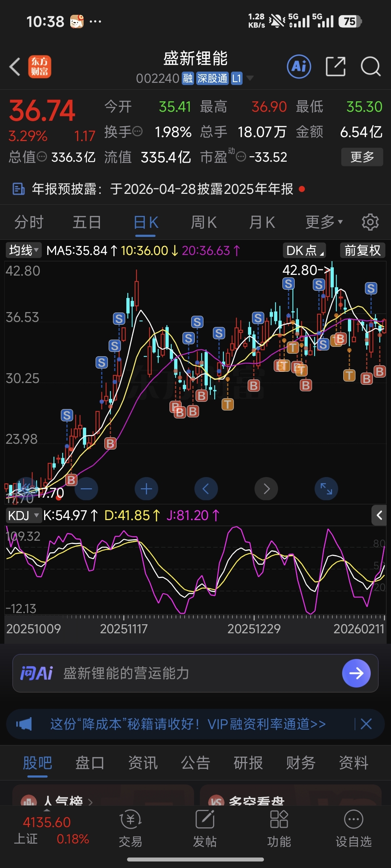Open 资料 info tab
Viewport: 391px width, 868px height.
tap(353, 763)
